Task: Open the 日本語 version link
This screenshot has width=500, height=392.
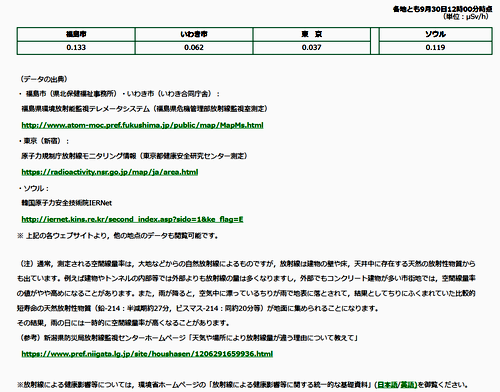Action: click(387, 385)
